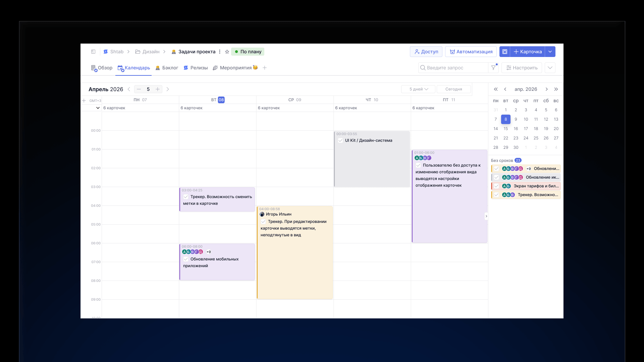The image size is (644, 362).
Task: Click Игорь Ильин avatar on the Wednesday card
Action: pos(262,214)
